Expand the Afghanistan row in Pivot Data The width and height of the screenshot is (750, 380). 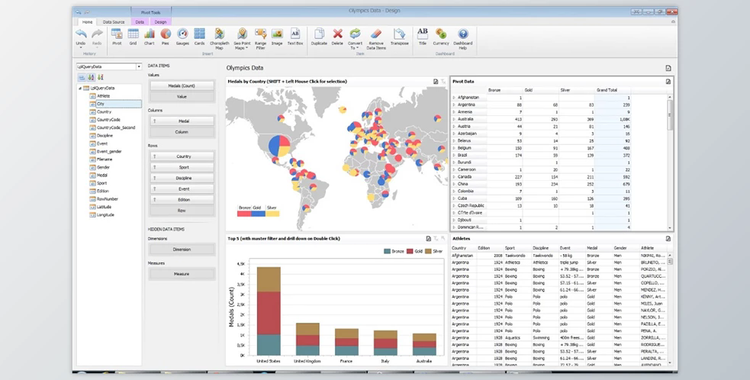pos(454,98)
